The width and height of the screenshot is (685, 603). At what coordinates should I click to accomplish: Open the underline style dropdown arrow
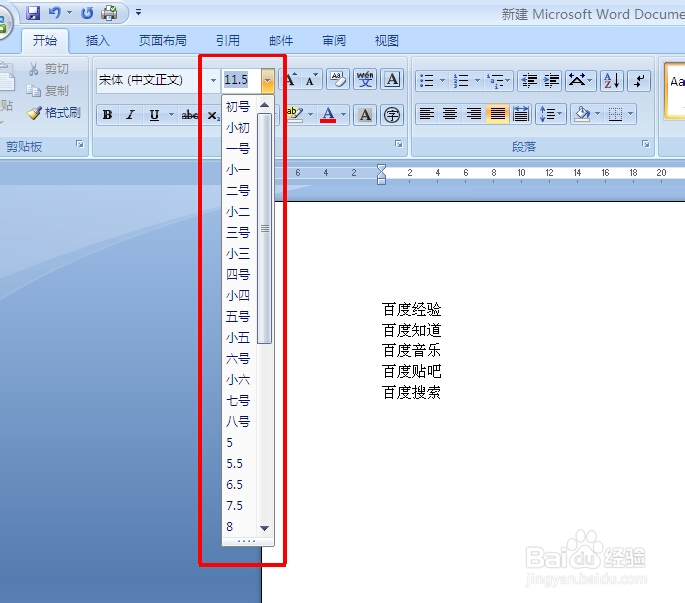(x=171, y=115)
